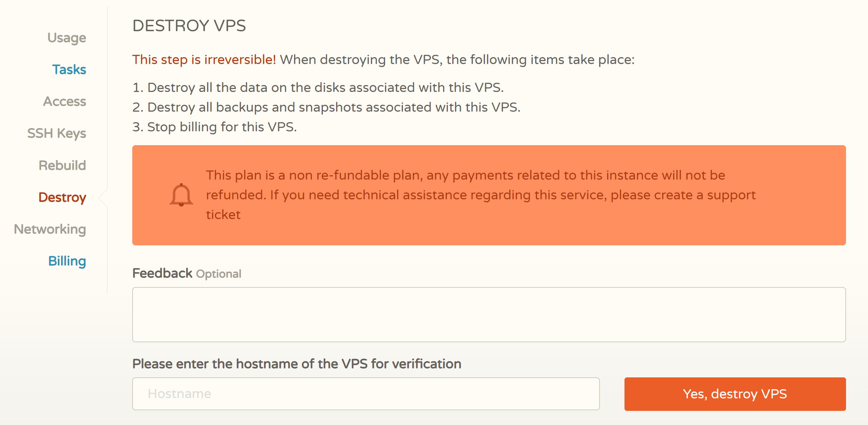868x425 pixels.
Task: Switch to the Rebuild section
Action: pyautogui.click(x=62, y=165)
